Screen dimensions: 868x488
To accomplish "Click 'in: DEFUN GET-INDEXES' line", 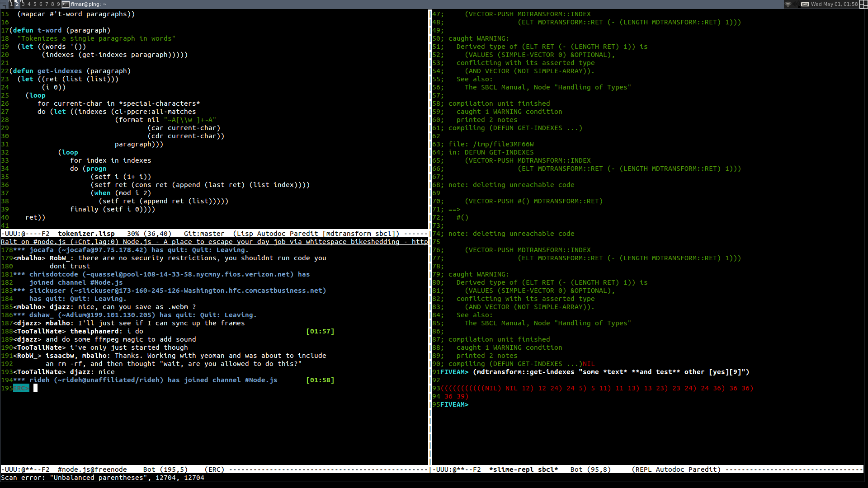I will point(491,152).
